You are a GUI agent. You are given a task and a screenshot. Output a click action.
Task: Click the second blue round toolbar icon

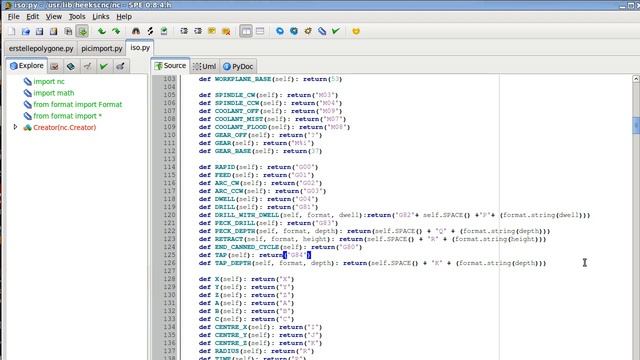pyautogui.click(x=294, y=31)
